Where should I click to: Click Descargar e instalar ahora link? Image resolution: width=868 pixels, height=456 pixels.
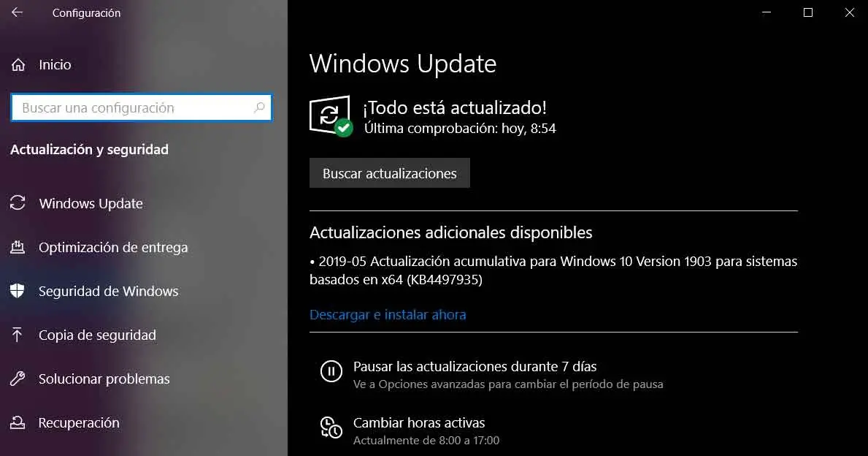pyautogui.click(x=388, y=315)
